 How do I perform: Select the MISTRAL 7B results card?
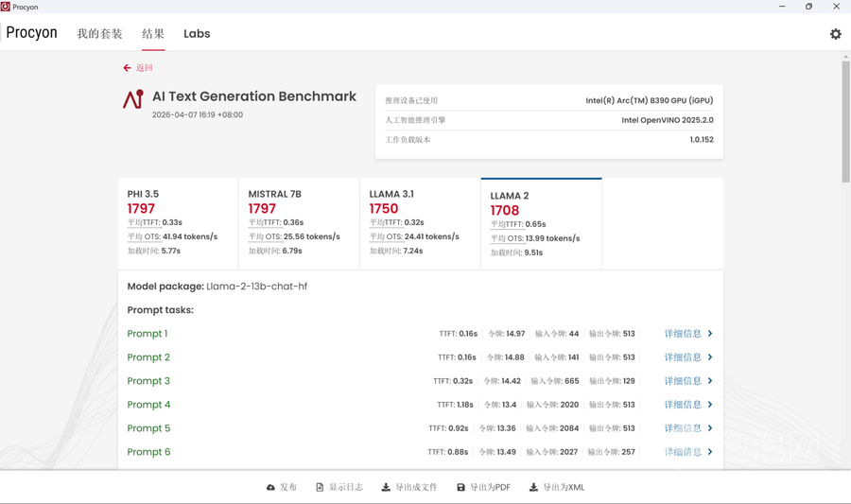click(x=298, y=223)
